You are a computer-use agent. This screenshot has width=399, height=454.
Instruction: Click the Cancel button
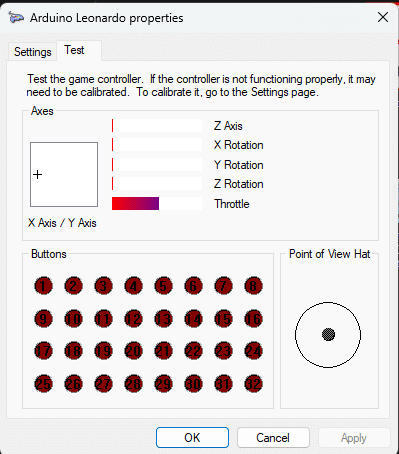point(273,438)
